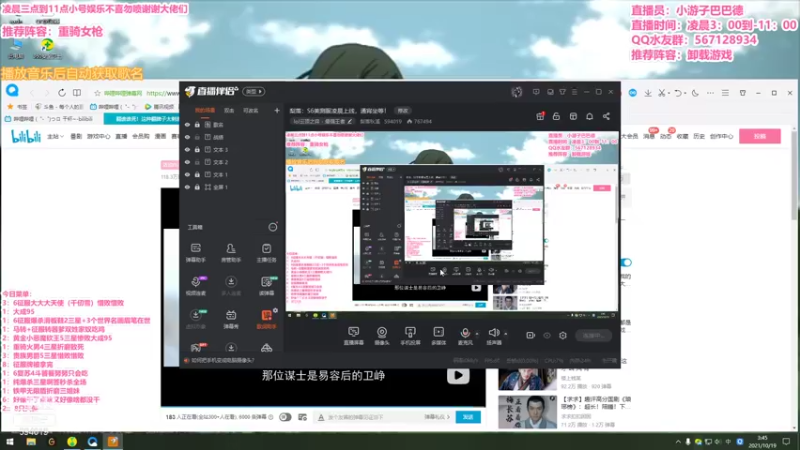The image size is (800, 450).
Task: Unlock the 歌名 layer padlock
Action: click(197, 124)
